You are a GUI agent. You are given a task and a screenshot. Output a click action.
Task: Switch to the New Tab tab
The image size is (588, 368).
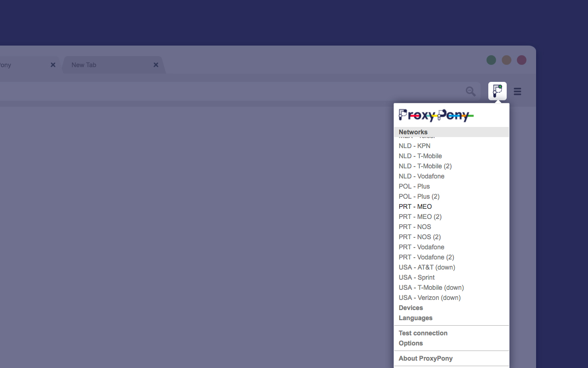pos(113,65)
